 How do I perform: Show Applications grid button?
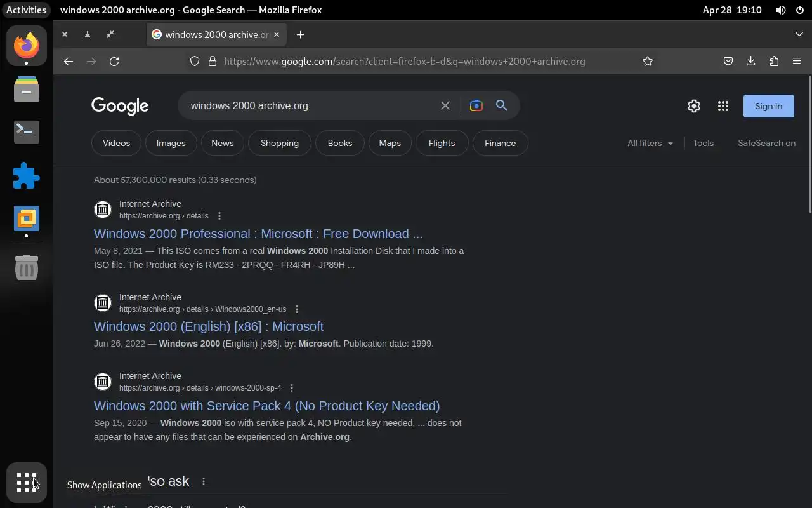pyautogui.click(x=27, y=483)
